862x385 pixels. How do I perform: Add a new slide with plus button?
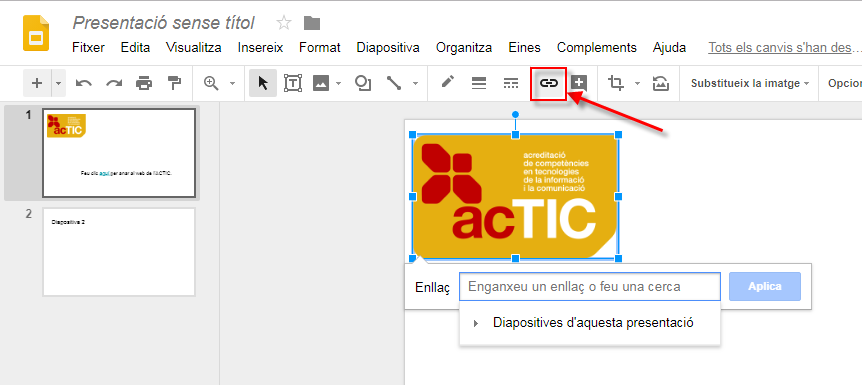pyautogui.click(x=37, y=83)
